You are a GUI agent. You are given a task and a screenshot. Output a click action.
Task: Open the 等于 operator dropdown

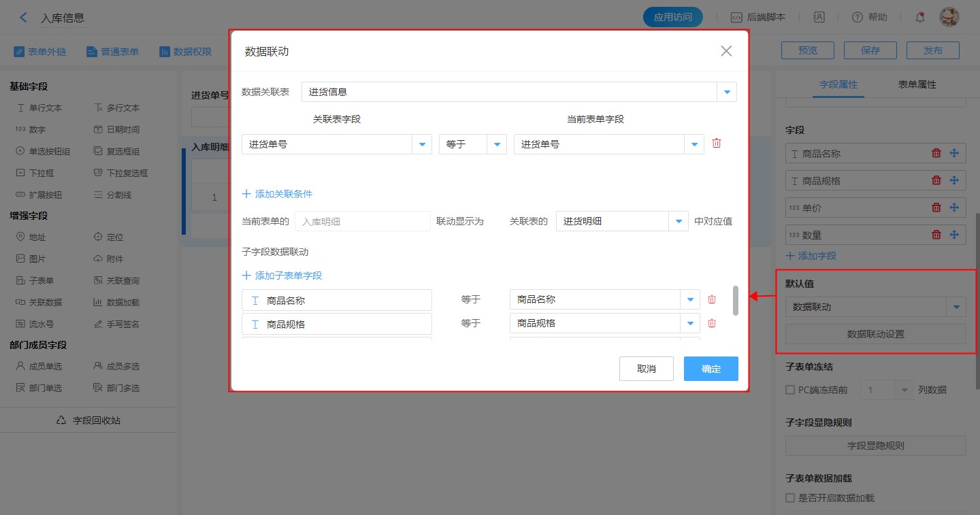pyautogui.click(x=497, y=144)
